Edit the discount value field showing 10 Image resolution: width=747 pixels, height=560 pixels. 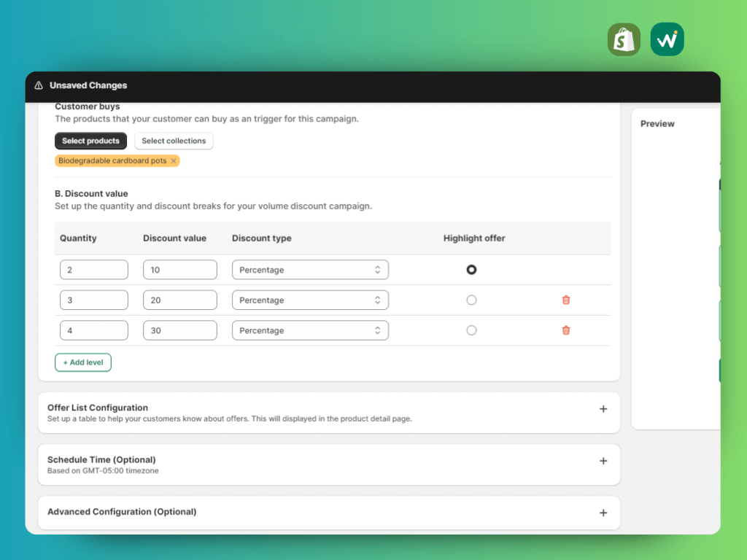coord(180,270)
